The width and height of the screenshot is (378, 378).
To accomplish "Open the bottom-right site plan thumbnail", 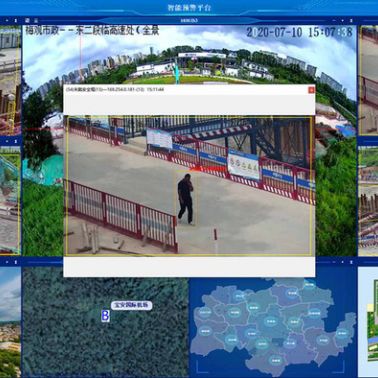I will coord(368,322).
